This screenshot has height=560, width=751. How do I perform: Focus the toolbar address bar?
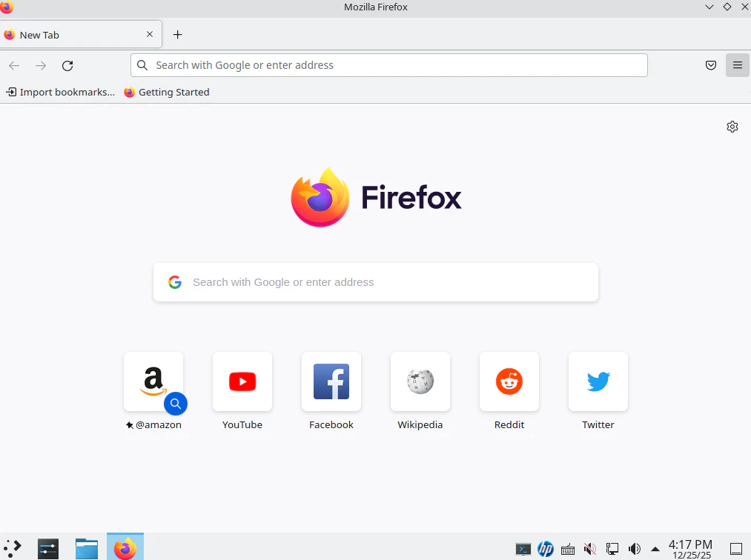pyautogui.click(x=389, y=65)
